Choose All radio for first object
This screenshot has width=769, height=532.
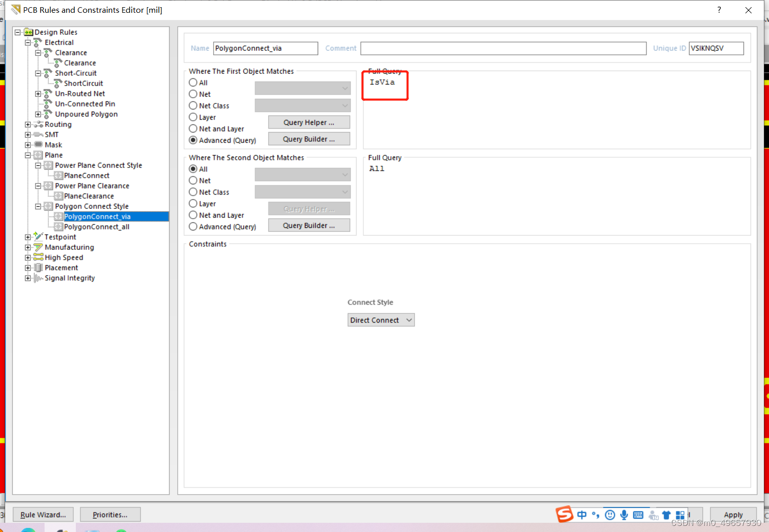pyautogui.click(x=193, y=82)
